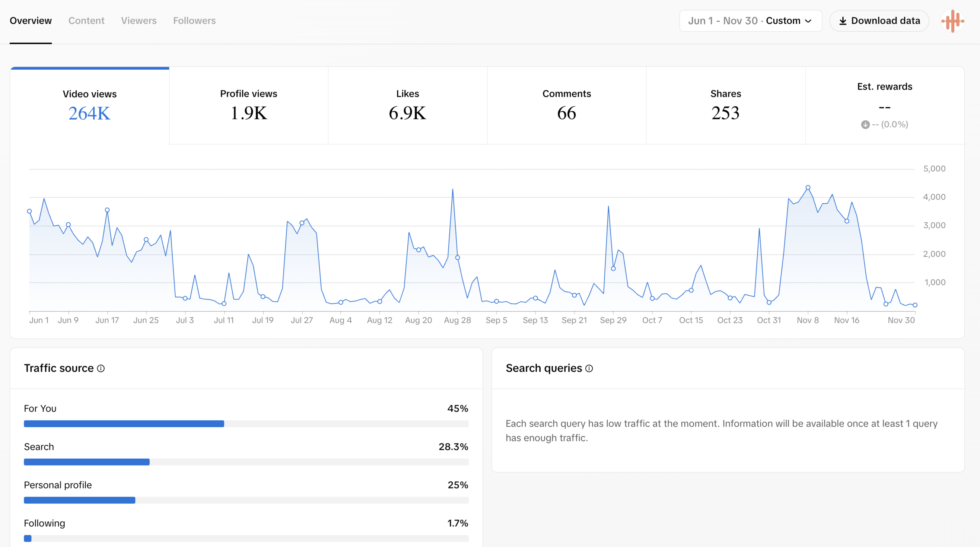Go to the Followers tab
The image size is (980, 547).
(x=194, y=21)
